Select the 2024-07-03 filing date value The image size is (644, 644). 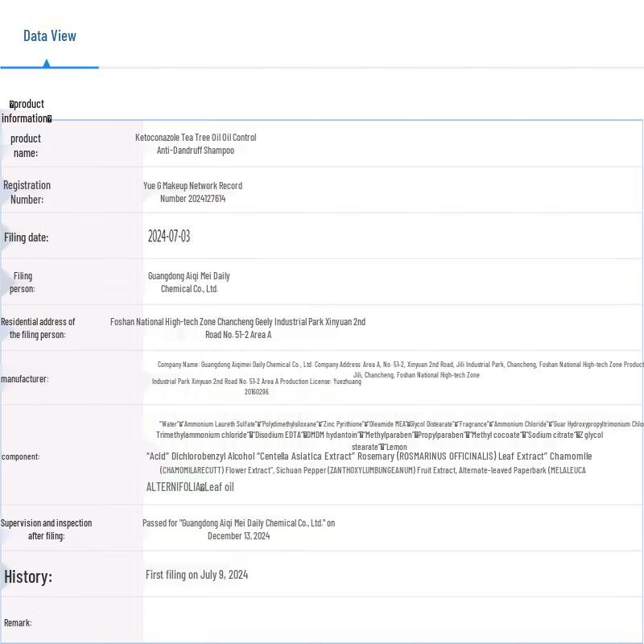coord(169,236)
